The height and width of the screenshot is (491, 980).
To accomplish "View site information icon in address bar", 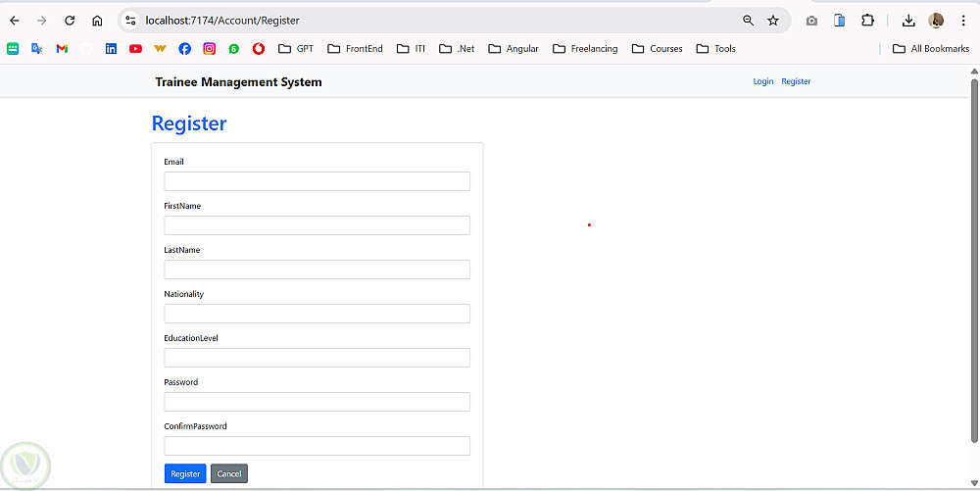I will (130, 21).
